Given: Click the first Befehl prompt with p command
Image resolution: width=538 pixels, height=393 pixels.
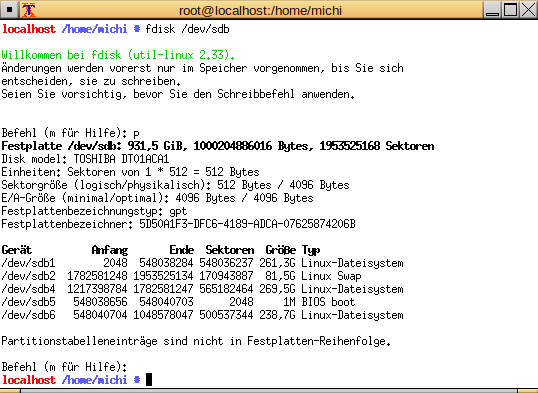Looking at the screenshot, I should (71, 133).
